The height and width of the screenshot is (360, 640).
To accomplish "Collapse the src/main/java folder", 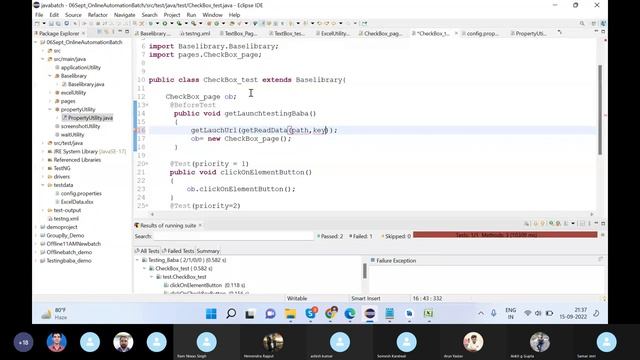I will point(43,59).
